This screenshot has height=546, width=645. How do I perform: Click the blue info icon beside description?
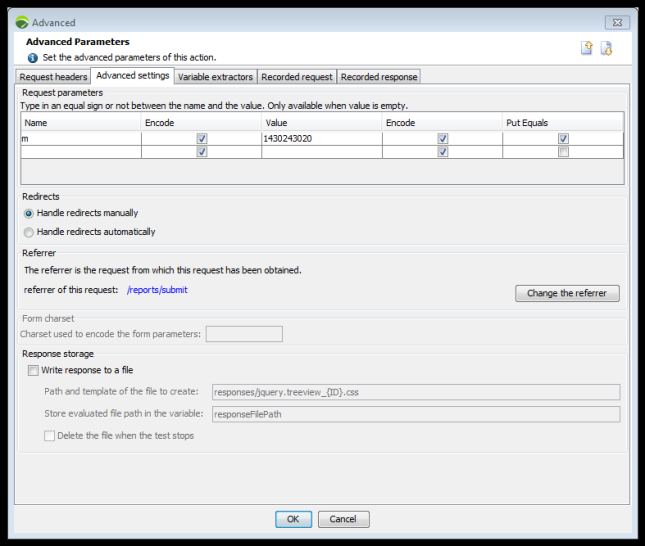pos(33,58)
